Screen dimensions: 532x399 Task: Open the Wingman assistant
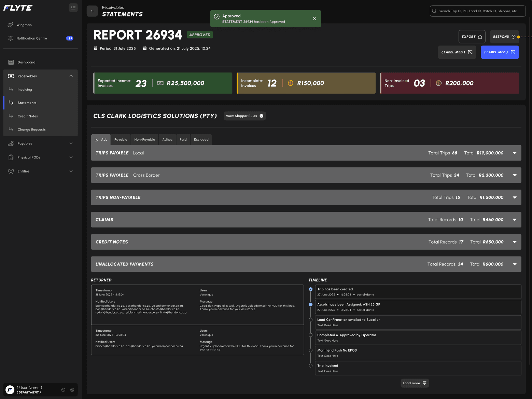(11, 25)
